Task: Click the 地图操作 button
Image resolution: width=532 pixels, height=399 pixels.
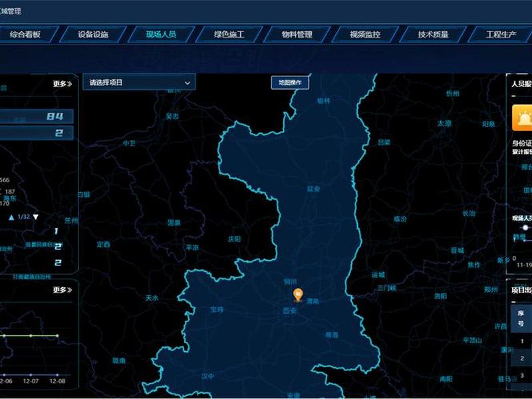Action: pos(290,82)
